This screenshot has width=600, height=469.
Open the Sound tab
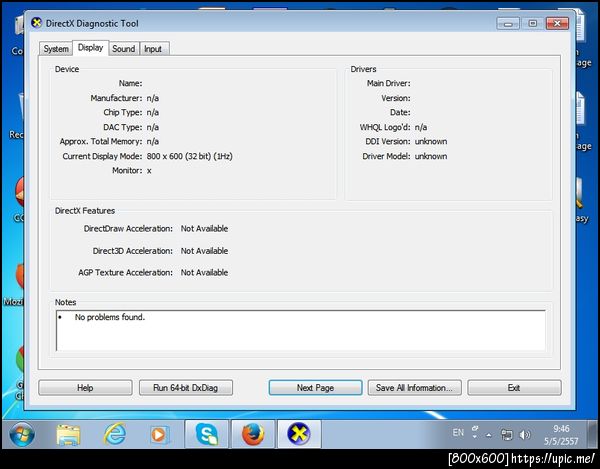click(x=124, y=49)
